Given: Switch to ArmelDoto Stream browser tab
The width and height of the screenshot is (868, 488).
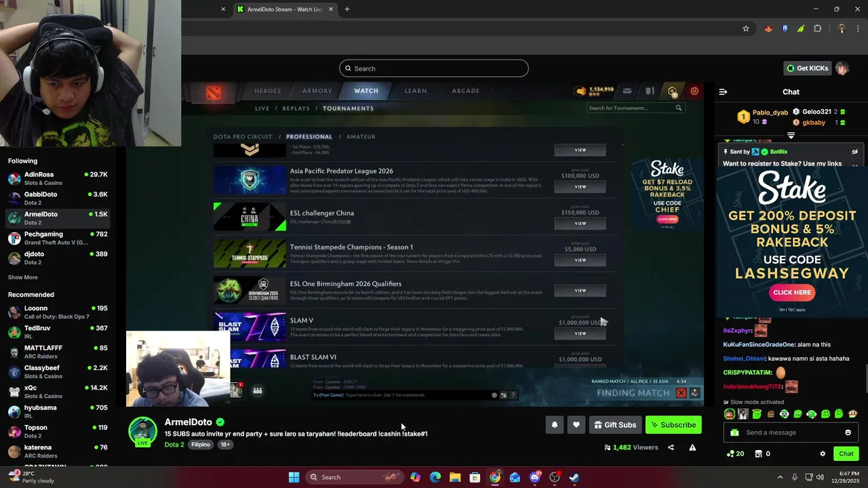Looking at the screenshot, I should coord(283,9).
